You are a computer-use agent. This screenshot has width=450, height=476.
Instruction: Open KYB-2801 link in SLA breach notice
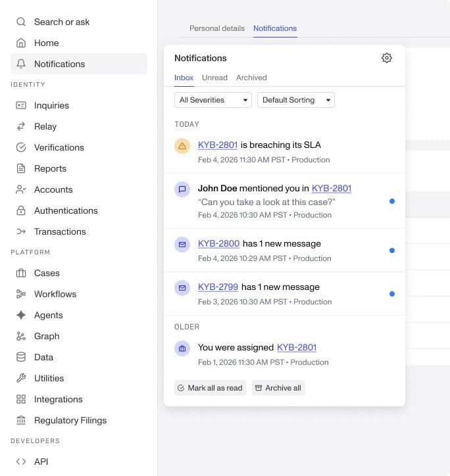point(218,145)
